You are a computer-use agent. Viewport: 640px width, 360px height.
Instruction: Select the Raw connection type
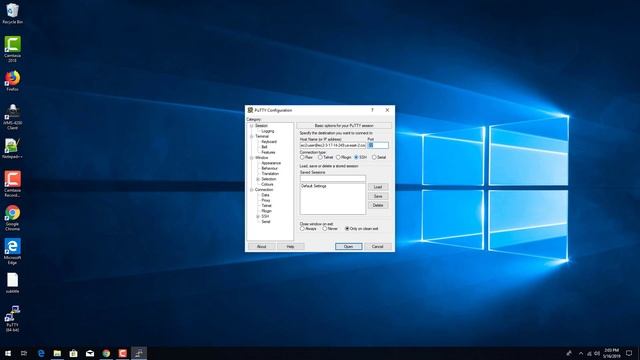302,157
